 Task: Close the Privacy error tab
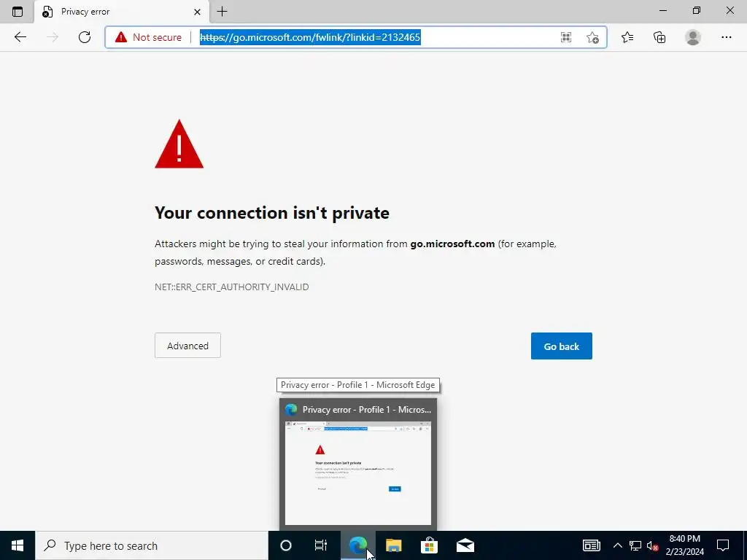(197, 12)
